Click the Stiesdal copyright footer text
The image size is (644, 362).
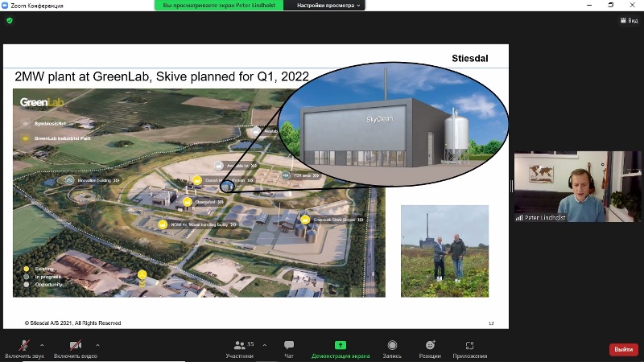pyautogui.click(x=72, y=323)
